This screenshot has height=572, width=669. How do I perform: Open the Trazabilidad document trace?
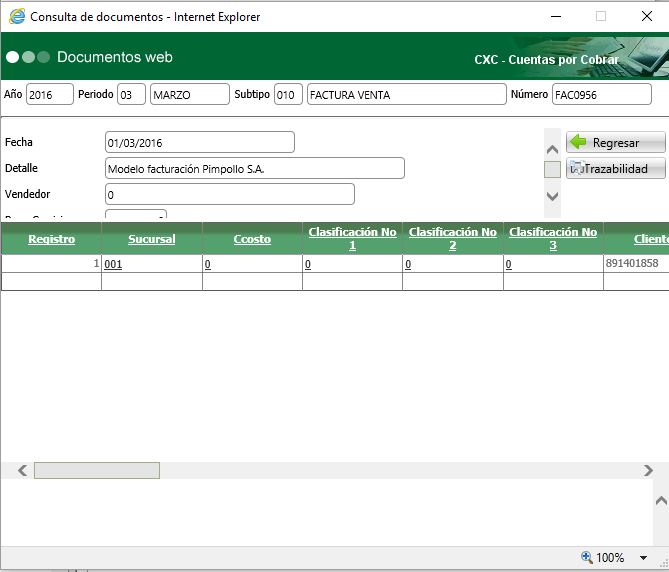pos(615,169)
